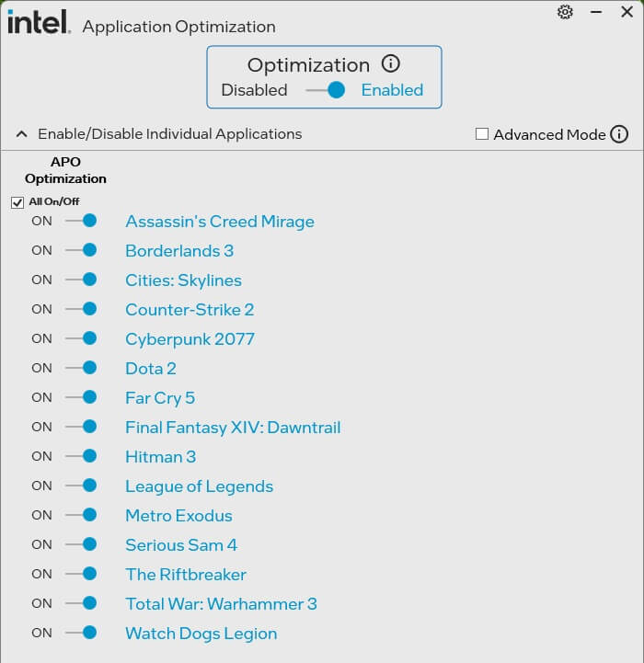Open the Counter-Strike 2 link
The image size is (644, 663).
(190, 310)
